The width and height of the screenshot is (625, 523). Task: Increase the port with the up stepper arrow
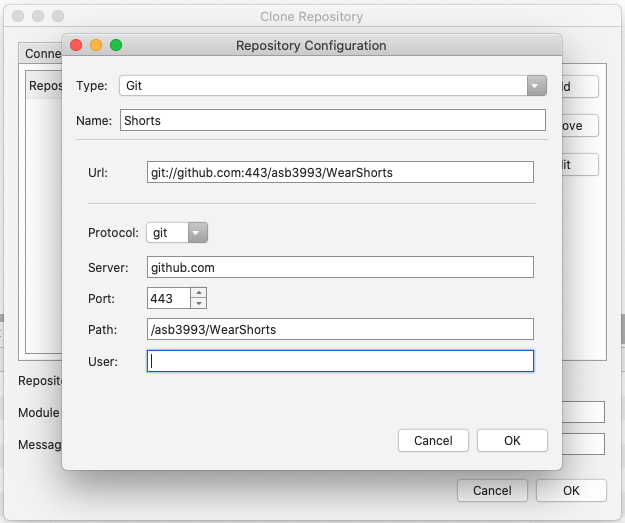point(199,293)
